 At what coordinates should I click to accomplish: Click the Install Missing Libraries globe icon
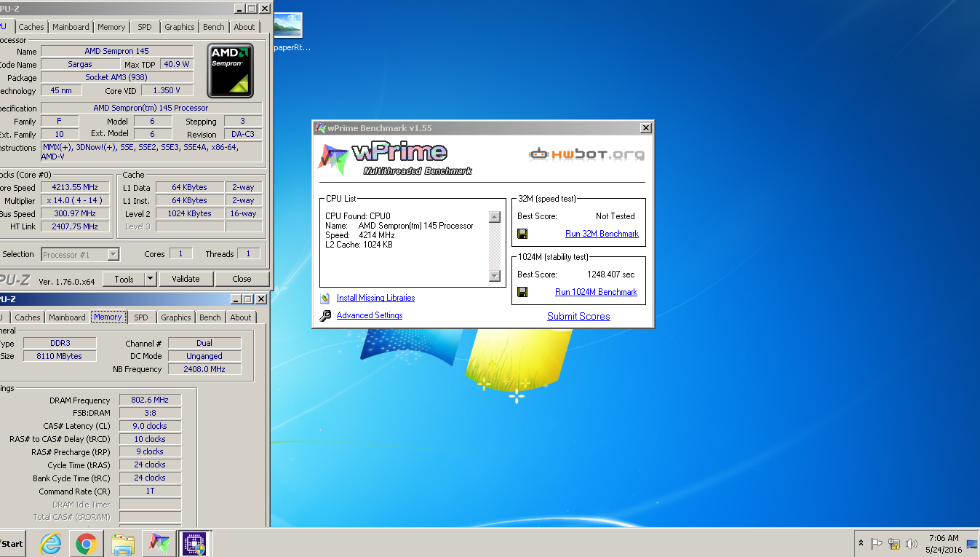pos(324,298)
